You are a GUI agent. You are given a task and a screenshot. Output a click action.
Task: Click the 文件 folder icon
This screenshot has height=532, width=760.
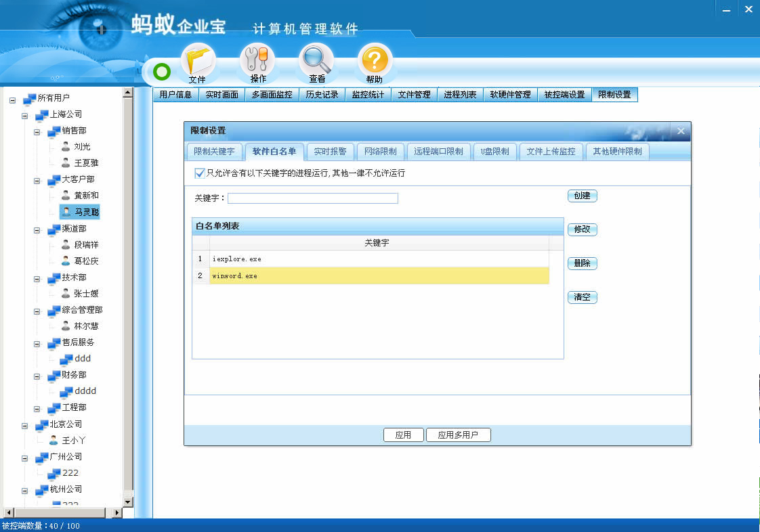198,62
